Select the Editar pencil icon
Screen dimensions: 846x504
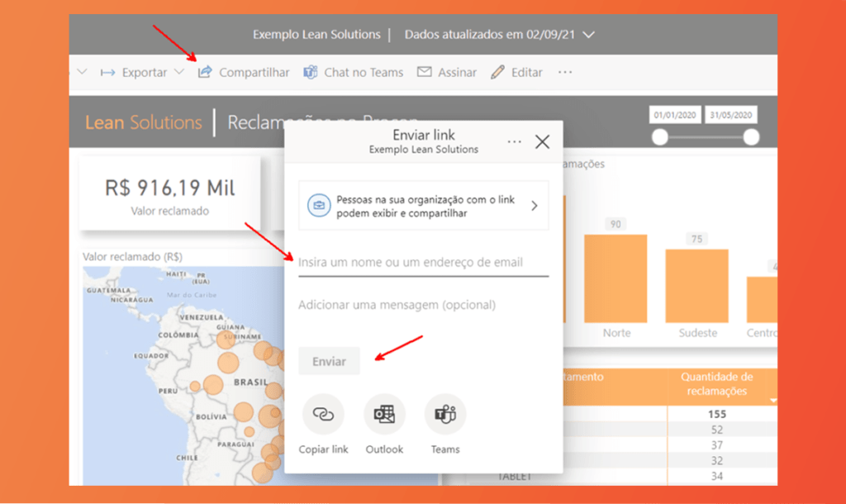coord(497,73)
